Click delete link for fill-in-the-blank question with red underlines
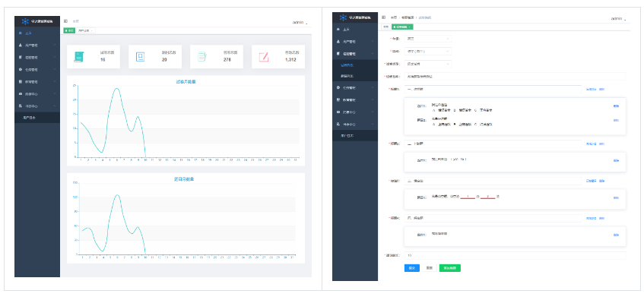Screen dimensions: 644x300 (x=616, y=197)
